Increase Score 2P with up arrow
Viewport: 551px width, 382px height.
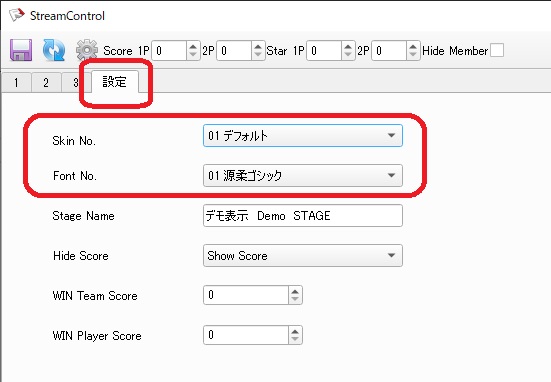(x=258, y=46)
